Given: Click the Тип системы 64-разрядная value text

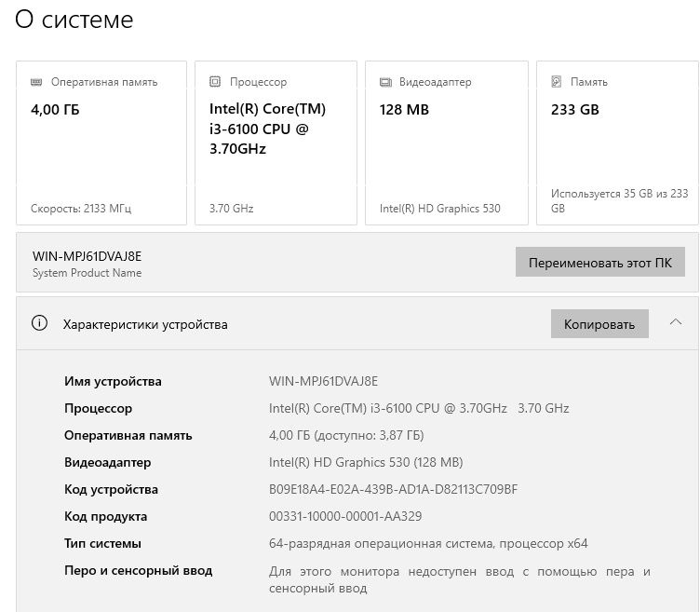Looking at the screenshot, I should [x=428, y=543].
